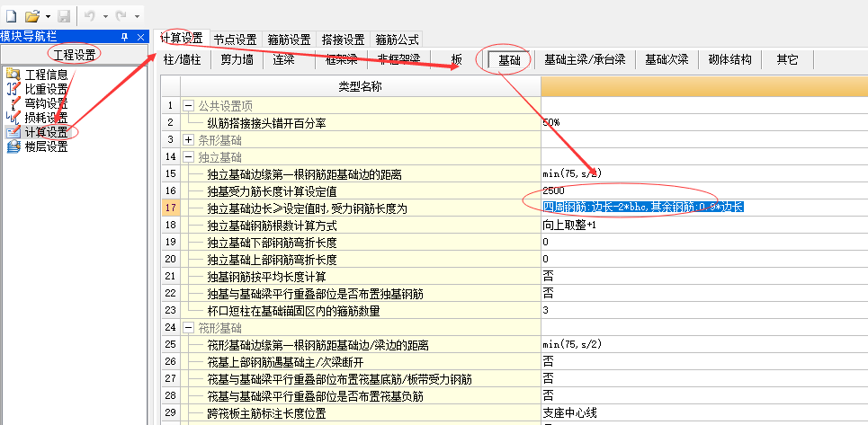Image resolution: width=868 pixels, height=425 pixels.
Task: Edit the 50% value for 纵筋搭接接头错开百分率
Action: coord(704,123)
